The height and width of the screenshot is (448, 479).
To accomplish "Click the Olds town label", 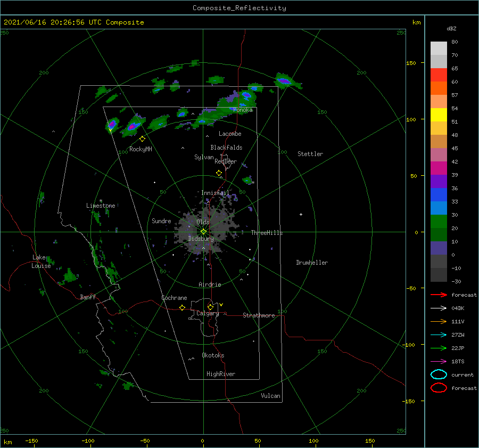I will click(203, 222).
